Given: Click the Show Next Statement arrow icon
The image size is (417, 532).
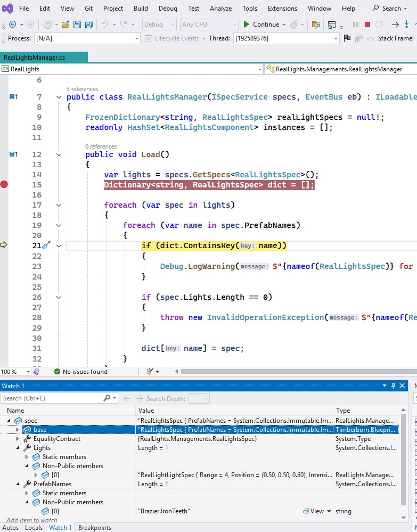Looking at the screenshot, I should click(x=395, y=24).
